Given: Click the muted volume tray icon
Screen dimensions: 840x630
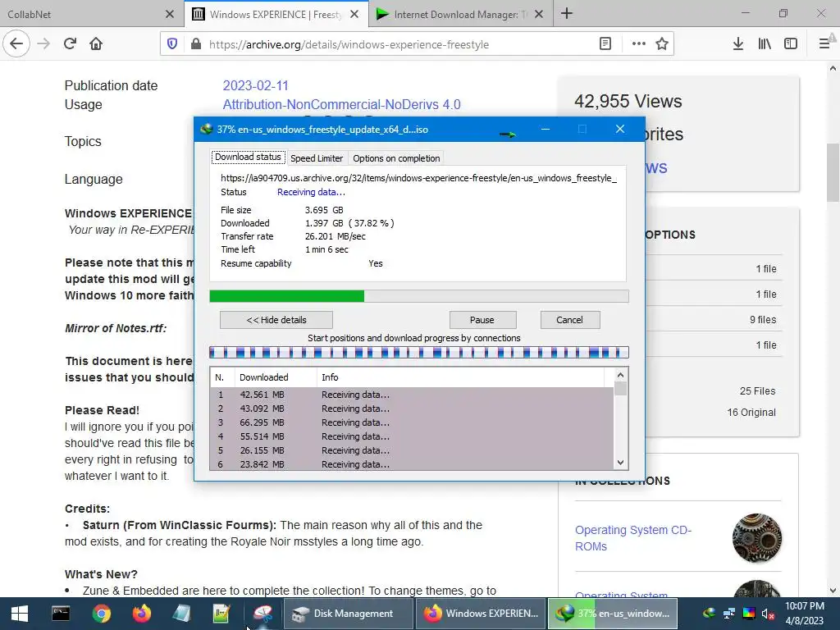Looking at the screenshot, I should click(768, 614).
